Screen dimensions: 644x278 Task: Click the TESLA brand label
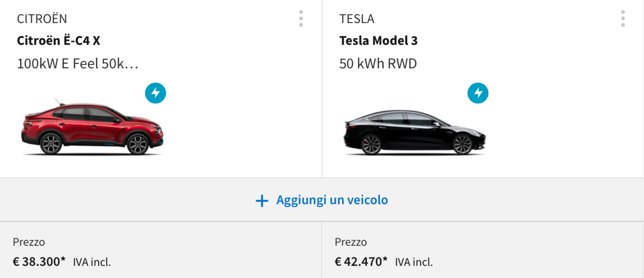(x=357, y=19)
